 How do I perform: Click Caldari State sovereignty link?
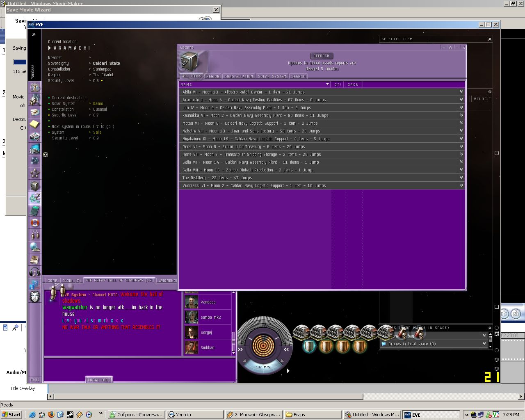coord(106,64)
